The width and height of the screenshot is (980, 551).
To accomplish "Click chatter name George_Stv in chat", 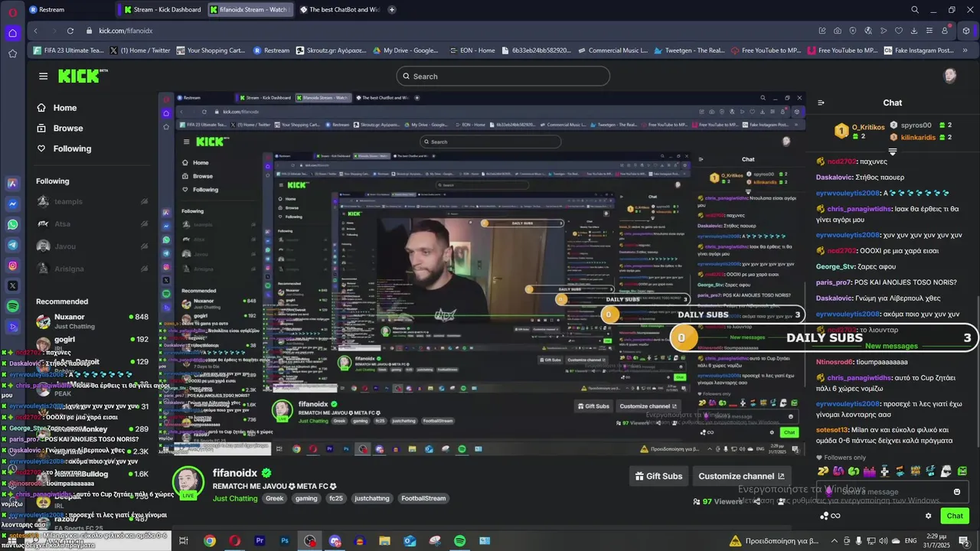I will 835,266.
